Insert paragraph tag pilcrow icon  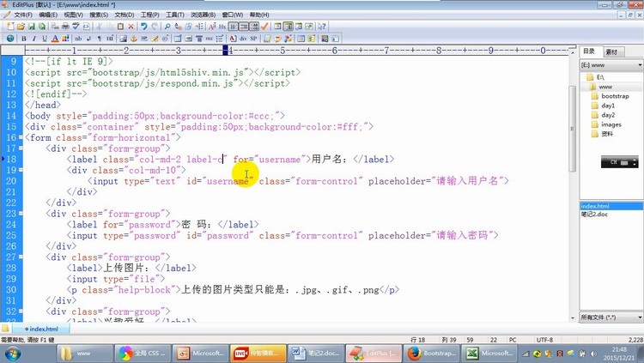point(99,39)
